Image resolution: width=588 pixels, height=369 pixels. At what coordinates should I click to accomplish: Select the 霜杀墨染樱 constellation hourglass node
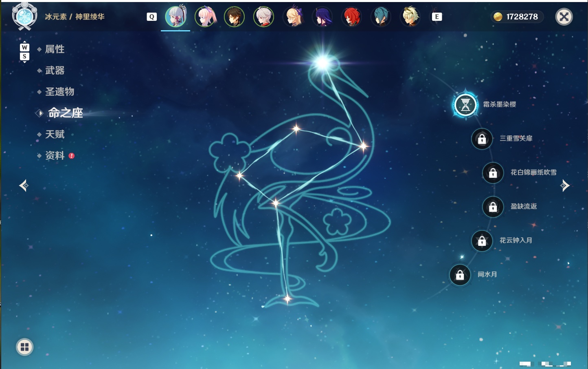pos(465,105)
